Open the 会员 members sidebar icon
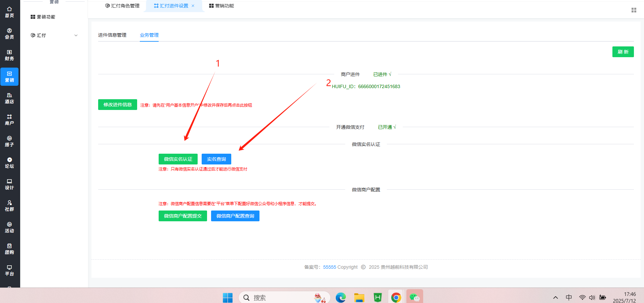 (x=9, y=34)
